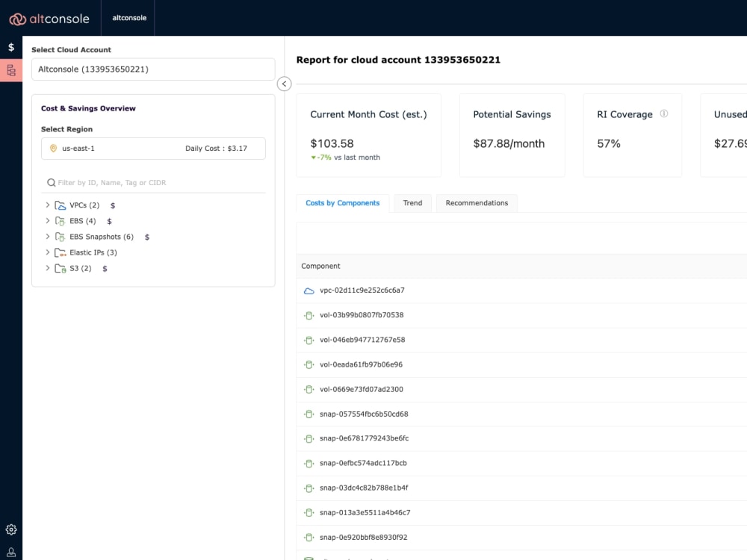Open vpc-02d11c9e252c6c6a7 component row
The height and width of the screenshot is (560, 747).
click(521, 290)
